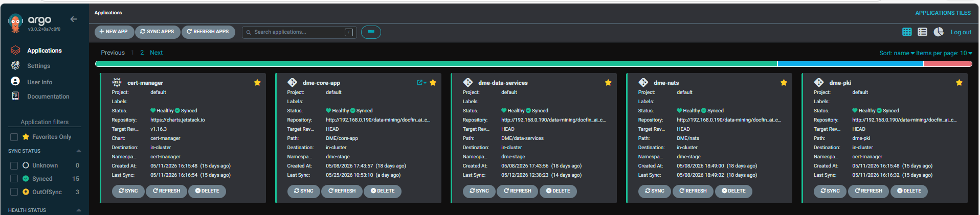Sync the dme-pki application
Viewport: 980px width, 215px height.
pos(830,191)
